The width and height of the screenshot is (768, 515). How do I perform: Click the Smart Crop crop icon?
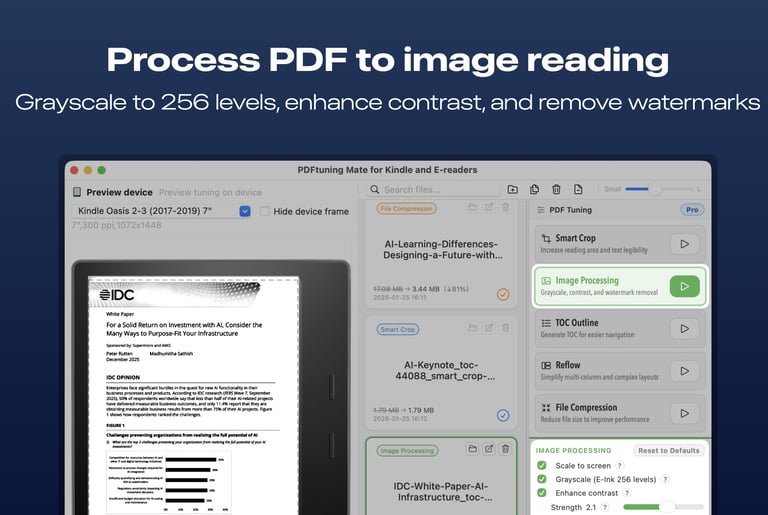(x=546, y=239)
